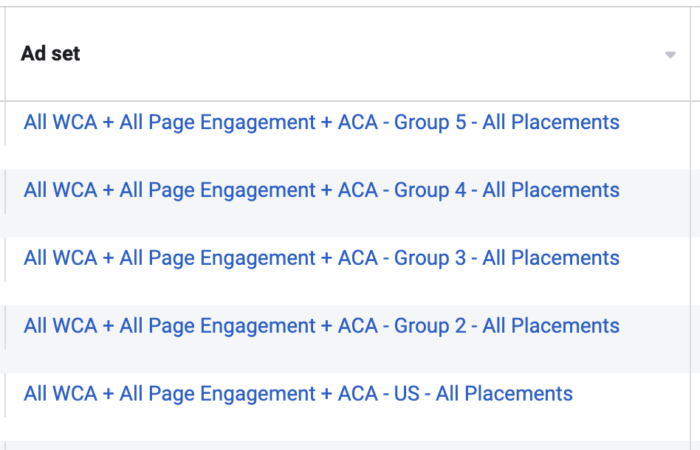Image resolution: width=700 pixels, height=450 pixels.
Task: Click the left edge marker of Group 3 row
Action: pos(5,259)
